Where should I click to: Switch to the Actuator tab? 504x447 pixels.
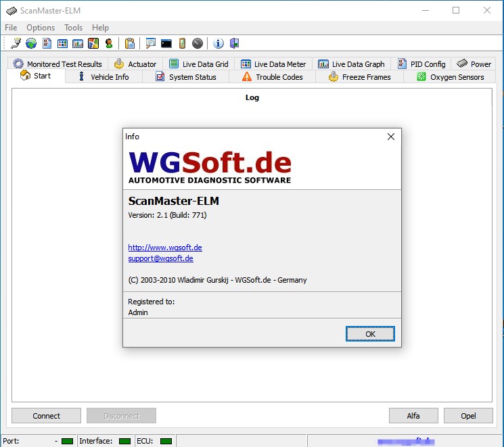point(135,64)
